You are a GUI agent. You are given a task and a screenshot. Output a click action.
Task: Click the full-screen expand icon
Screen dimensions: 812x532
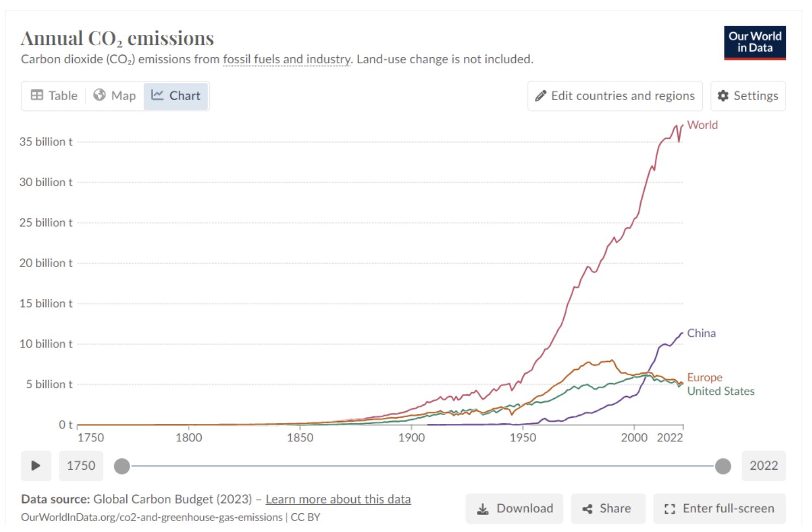click(x=669, y=509)
